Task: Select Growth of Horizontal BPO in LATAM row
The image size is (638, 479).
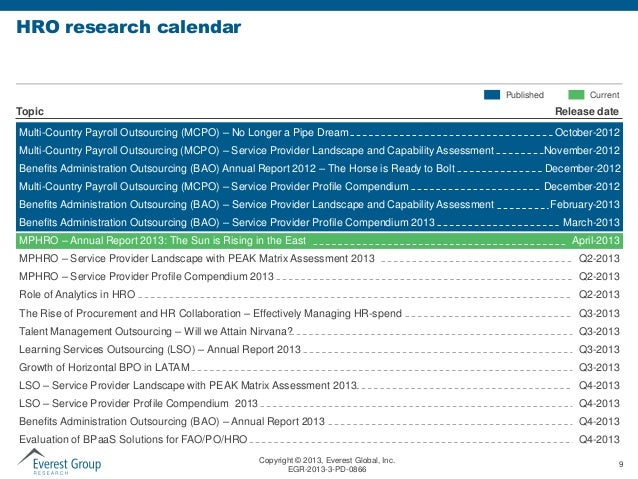Action: tap(319, 367)
